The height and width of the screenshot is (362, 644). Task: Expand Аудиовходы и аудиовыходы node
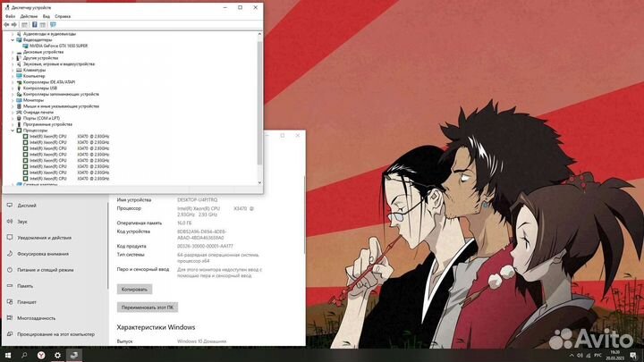coord(13,34)
